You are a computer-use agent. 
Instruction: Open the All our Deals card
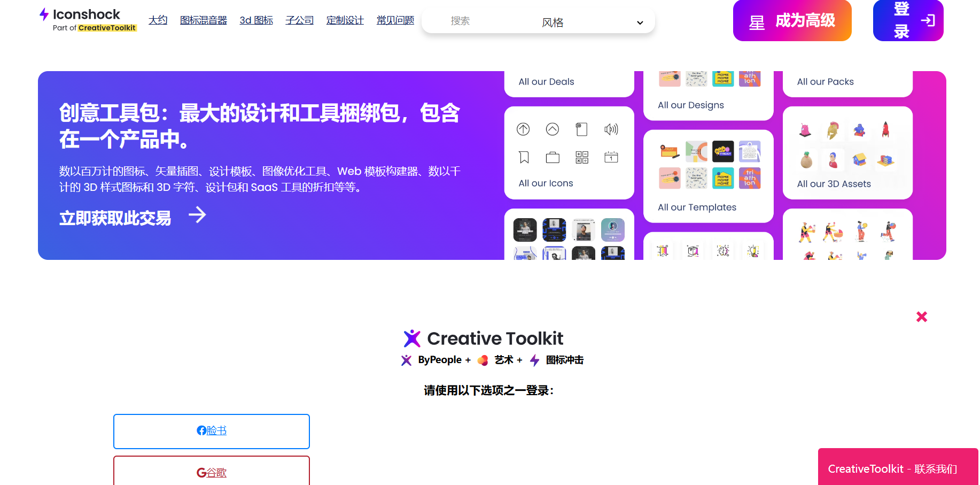click(x=569, y=83)
